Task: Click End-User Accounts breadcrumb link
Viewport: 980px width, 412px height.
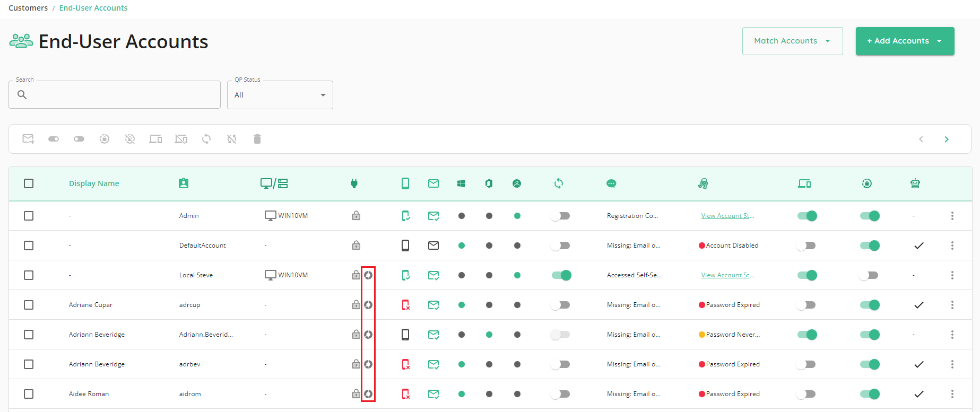Action: pyautogui.click(x=93, y=8)
